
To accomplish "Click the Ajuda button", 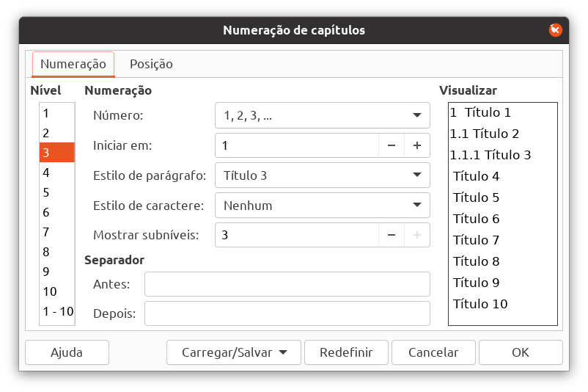I will tap(67, 352).
